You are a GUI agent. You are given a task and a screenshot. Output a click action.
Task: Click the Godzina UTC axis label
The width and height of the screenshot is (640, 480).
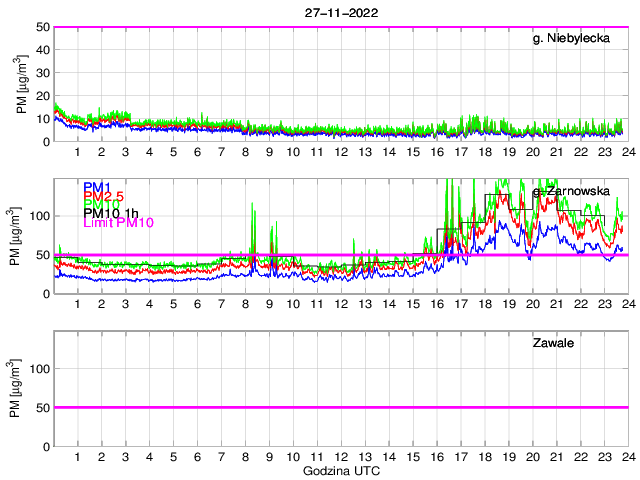coord(340,470)
